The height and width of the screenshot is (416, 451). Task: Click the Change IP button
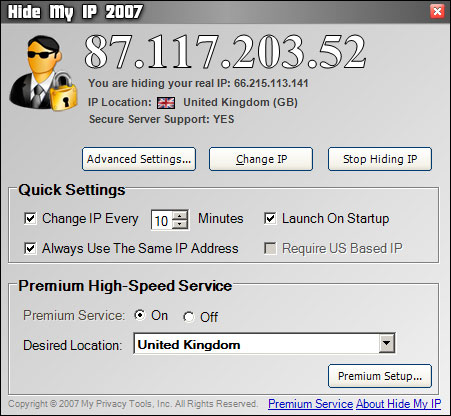click(261, 159)
